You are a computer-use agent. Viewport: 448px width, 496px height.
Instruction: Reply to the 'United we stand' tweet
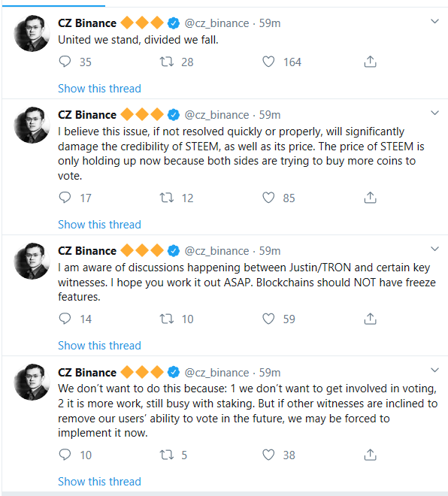(65, 62)
